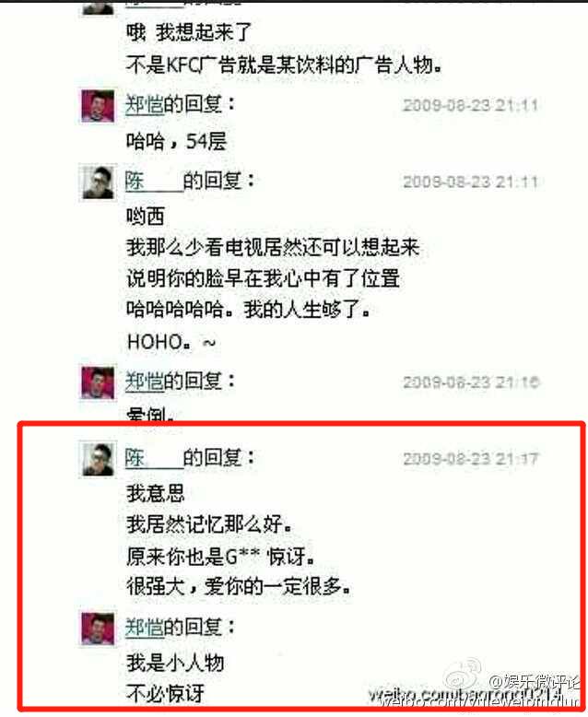Click the HOHO。~ comment line
Screen dimensions: 588x717
171,342
